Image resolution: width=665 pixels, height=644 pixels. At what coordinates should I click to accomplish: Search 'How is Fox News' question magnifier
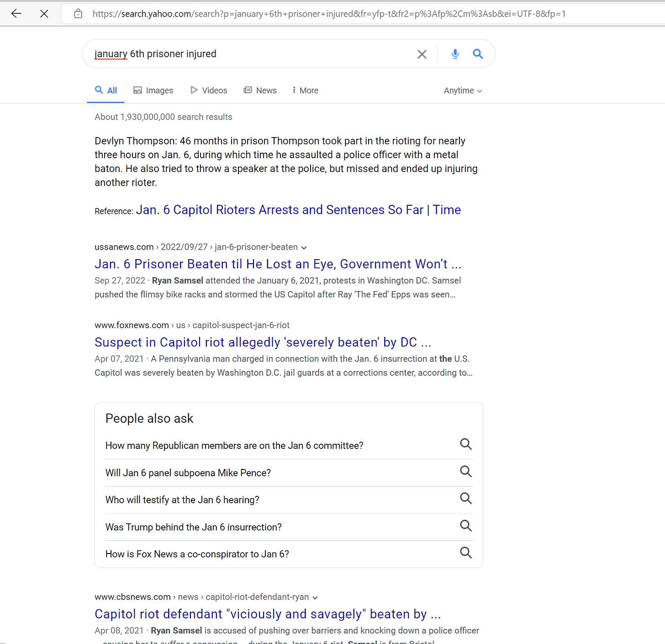point(465,553)
